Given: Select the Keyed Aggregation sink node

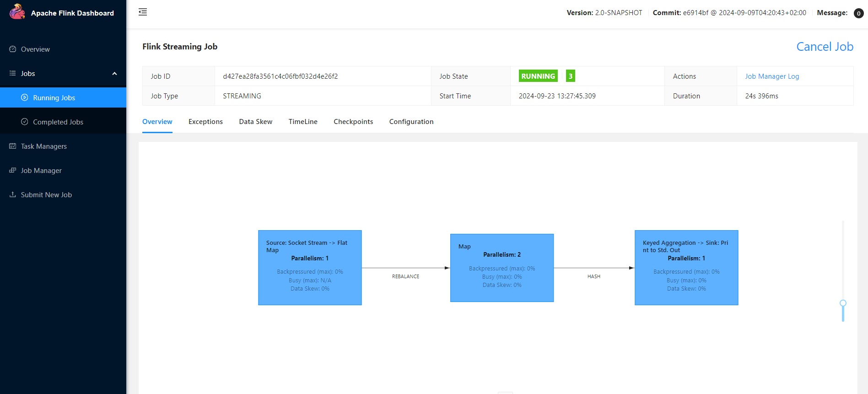Looking at the screenshot, I should click(686, 268).
